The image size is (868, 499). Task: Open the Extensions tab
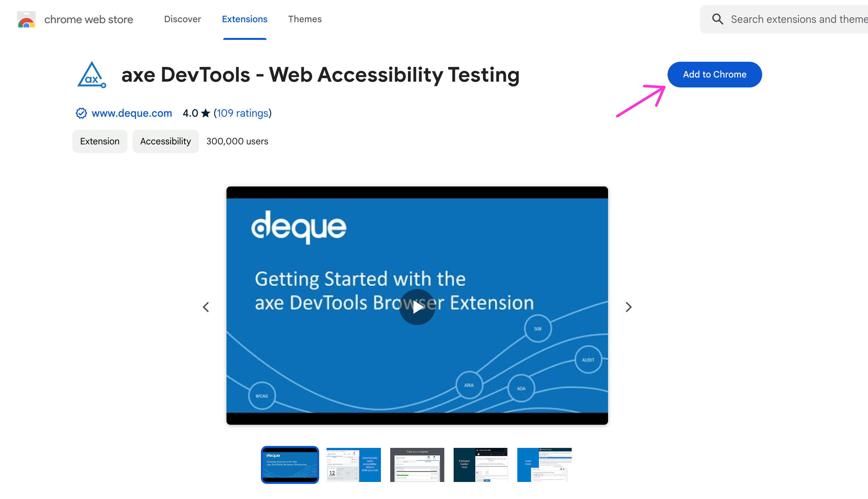point(245,19)
